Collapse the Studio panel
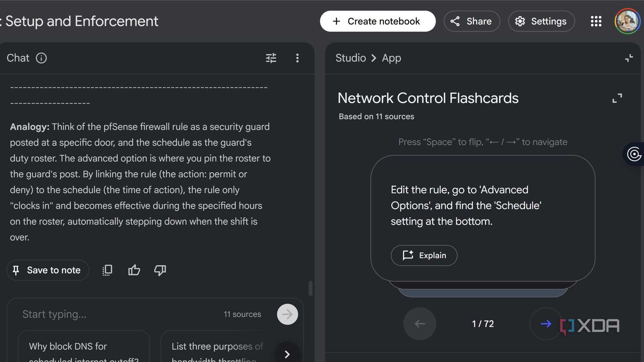Image resolution: width=644 pixels, height=362 pixels. click(x=629, y=58)
